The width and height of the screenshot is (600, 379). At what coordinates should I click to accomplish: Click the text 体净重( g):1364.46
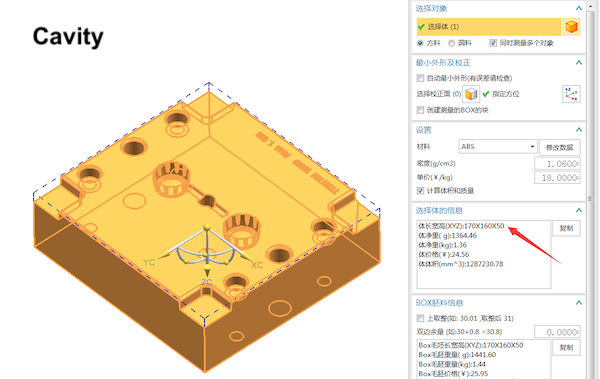pyautogui.click(x=447, y=235)
